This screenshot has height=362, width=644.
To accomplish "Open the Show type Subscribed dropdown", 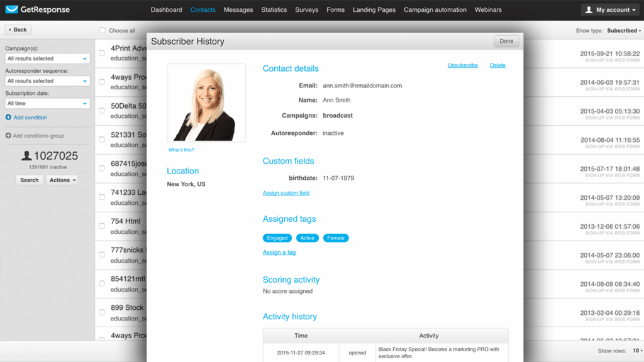I will tap(621, 30).
